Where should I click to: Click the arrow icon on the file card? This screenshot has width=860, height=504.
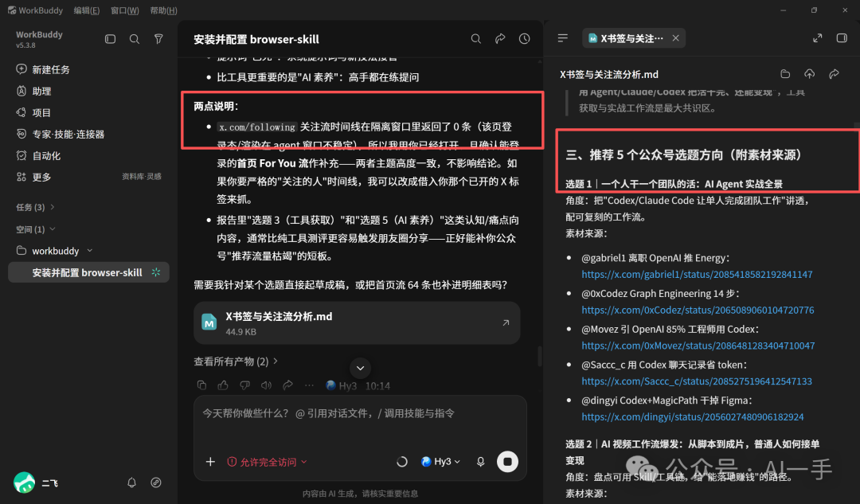tap(506, 323)
